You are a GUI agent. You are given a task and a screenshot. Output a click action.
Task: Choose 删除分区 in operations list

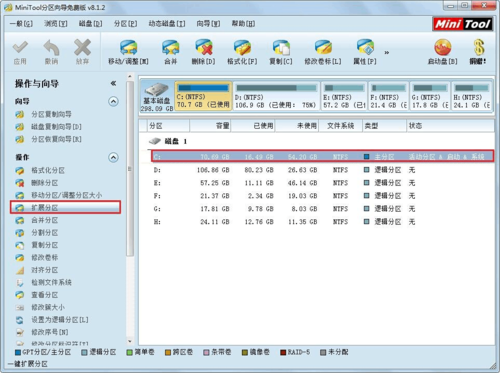tap(45, 183)
